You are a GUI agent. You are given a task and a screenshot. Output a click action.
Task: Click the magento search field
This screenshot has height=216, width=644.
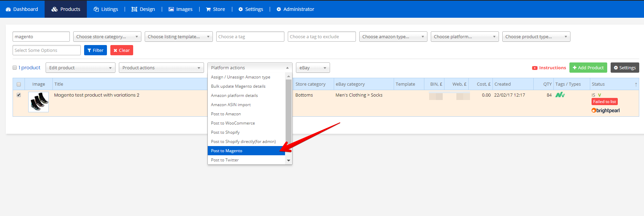[x=41, y=37]
